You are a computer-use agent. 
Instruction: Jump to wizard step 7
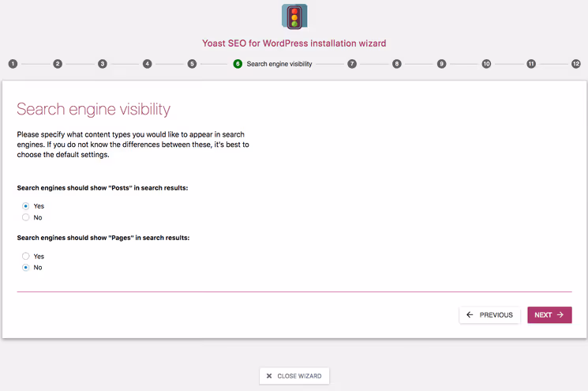[352, 64]
